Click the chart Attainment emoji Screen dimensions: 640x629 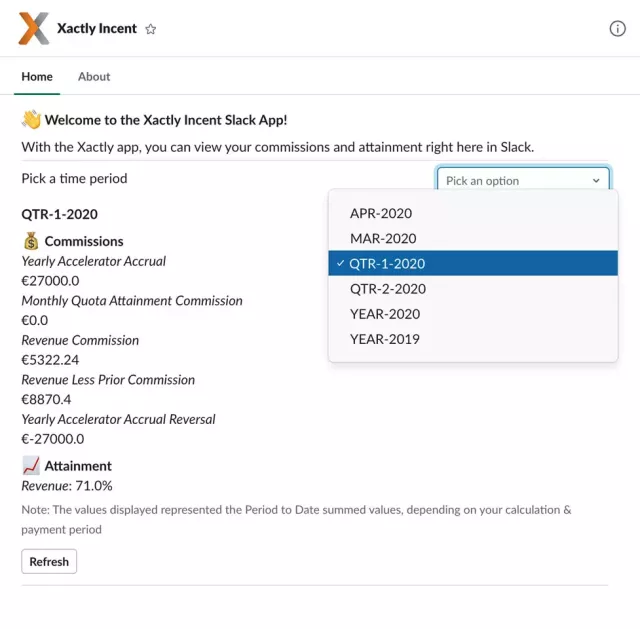point(31,466)
